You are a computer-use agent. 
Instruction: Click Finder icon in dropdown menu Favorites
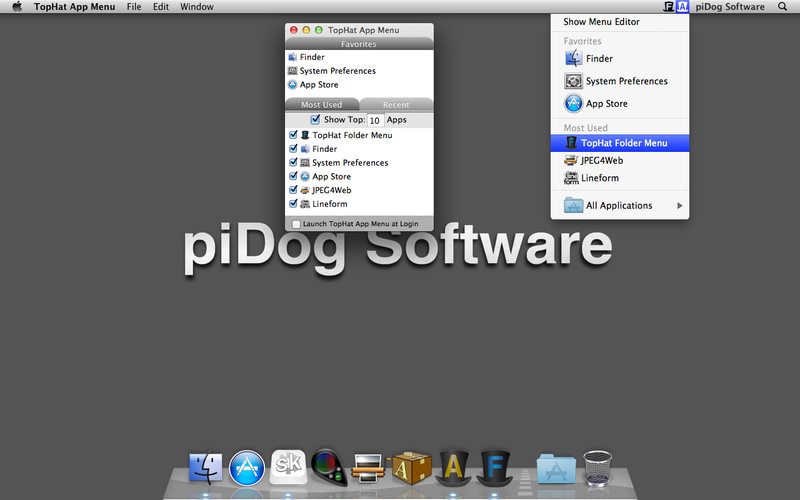coord(573,58)
